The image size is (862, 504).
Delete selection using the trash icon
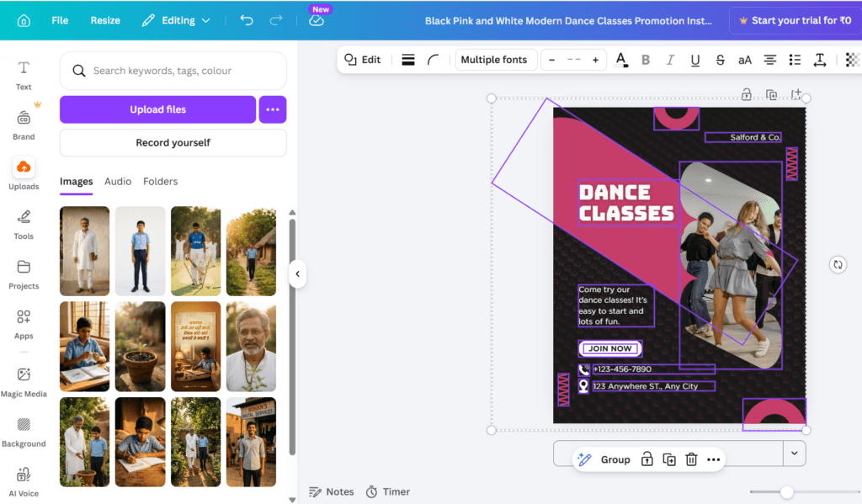[x=691, y=459]
